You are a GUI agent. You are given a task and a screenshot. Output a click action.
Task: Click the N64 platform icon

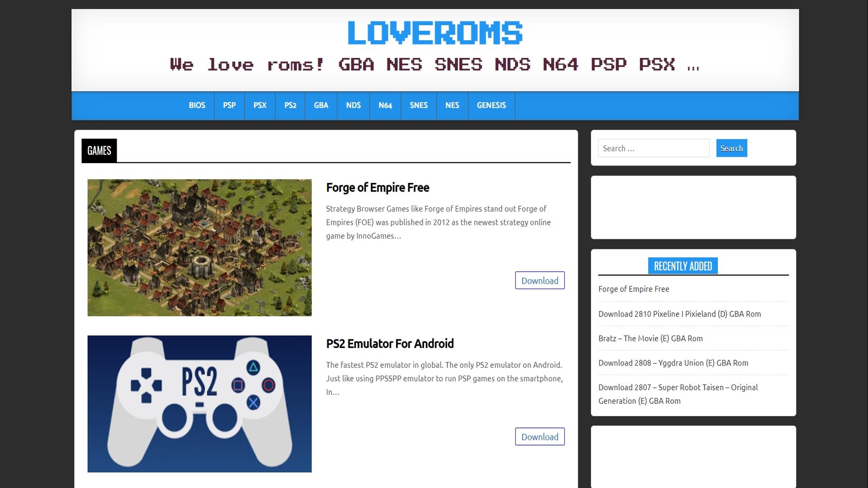click(385, 105)
